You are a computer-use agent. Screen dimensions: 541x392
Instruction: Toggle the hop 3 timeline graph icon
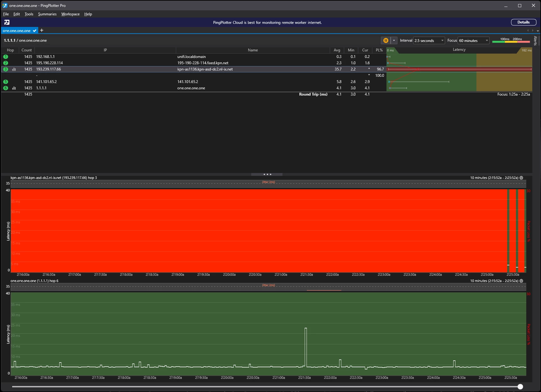pyautogui.click(x=14, y=69)
